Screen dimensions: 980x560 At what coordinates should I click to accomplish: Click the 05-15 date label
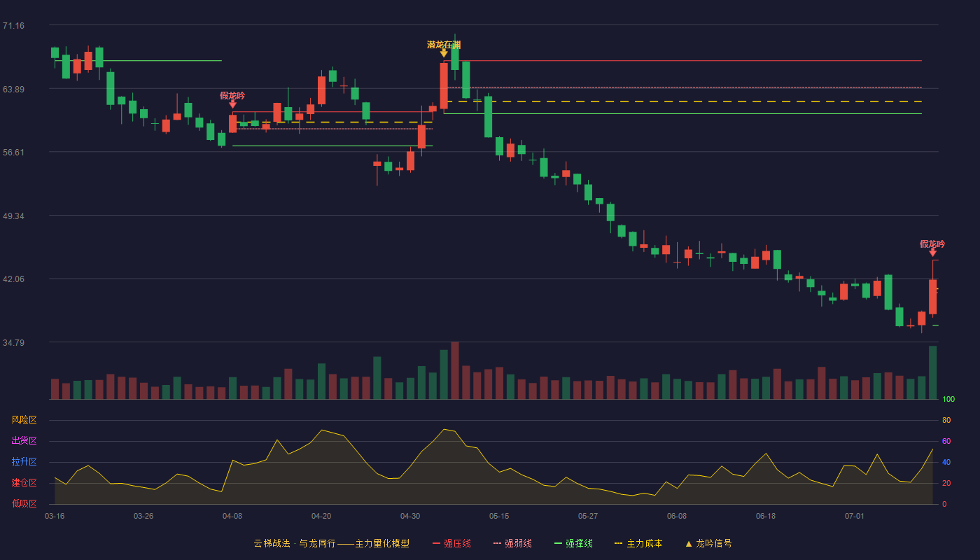pos(499,516)
